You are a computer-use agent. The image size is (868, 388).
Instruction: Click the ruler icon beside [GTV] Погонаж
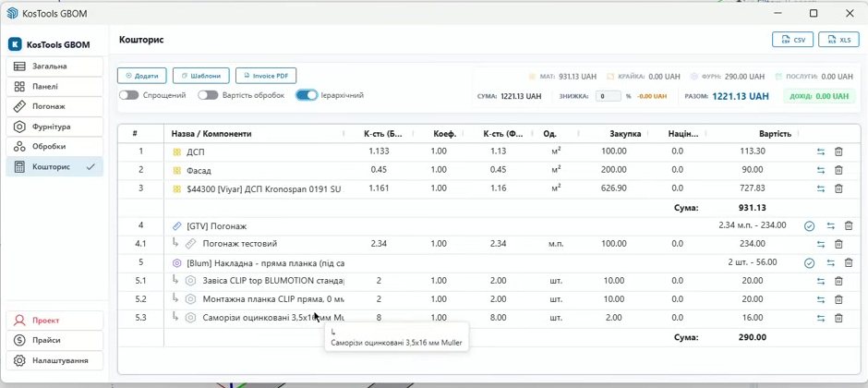177,225
